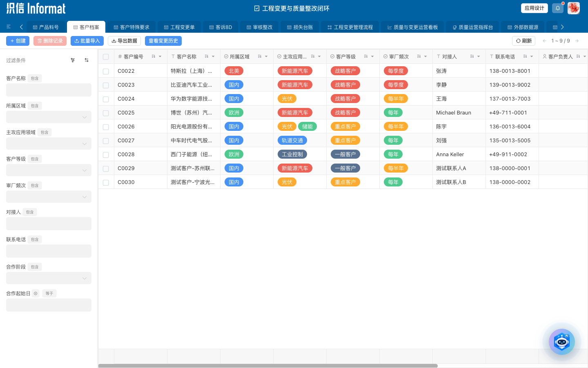Click the user avatar picture

[x=574, y=8]
